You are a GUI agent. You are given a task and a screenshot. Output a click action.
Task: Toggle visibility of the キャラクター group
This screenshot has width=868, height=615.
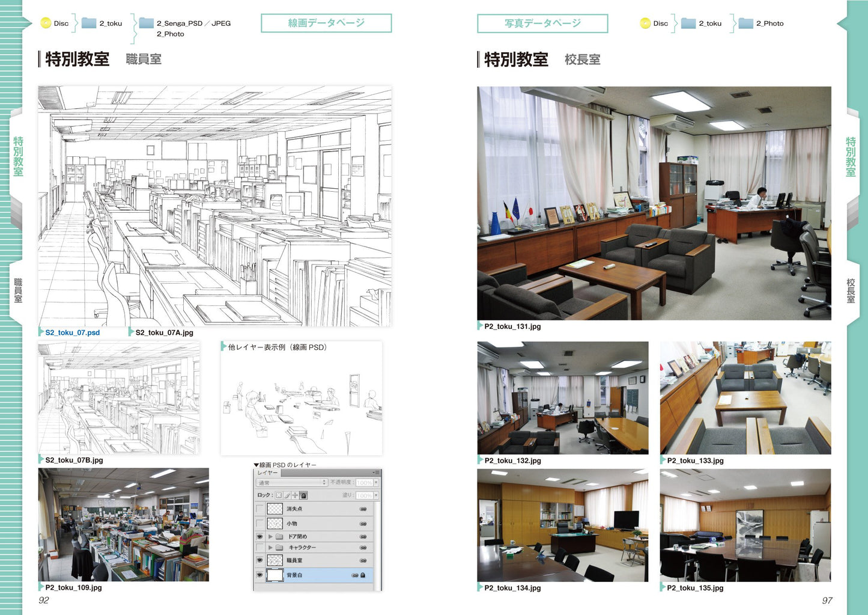coord(259,548)
